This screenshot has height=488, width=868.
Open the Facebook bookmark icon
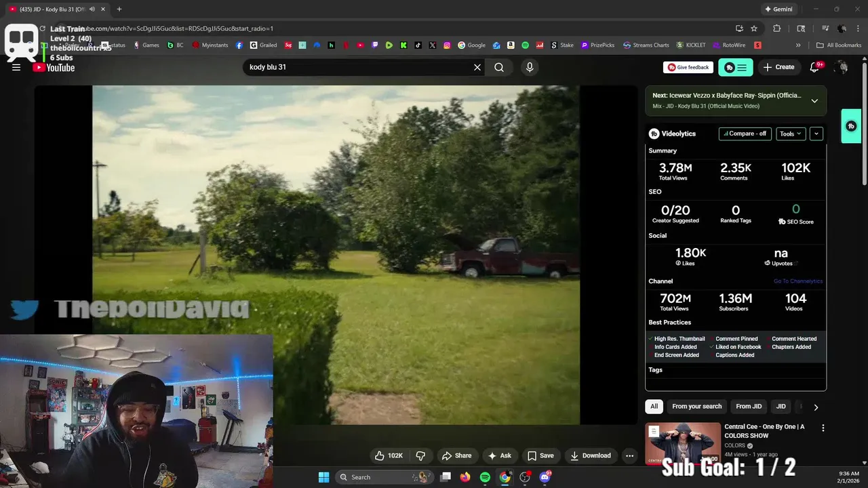pyautogui.click(x=239, y=45)
